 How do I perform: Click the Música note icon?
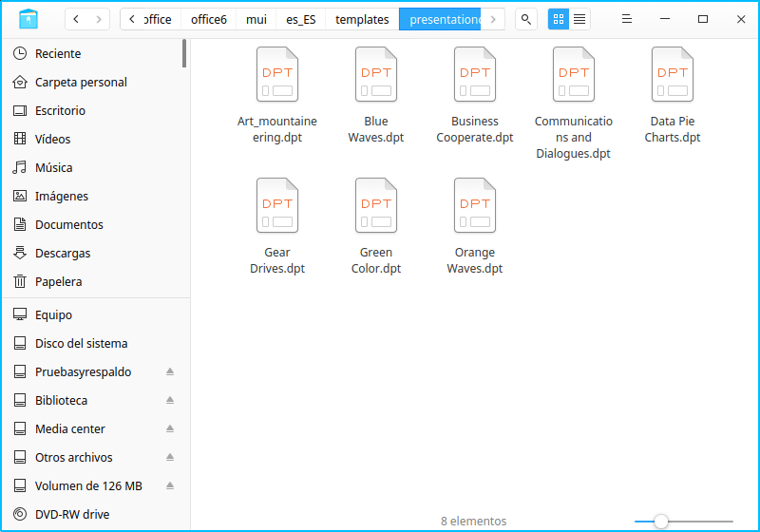20,167
